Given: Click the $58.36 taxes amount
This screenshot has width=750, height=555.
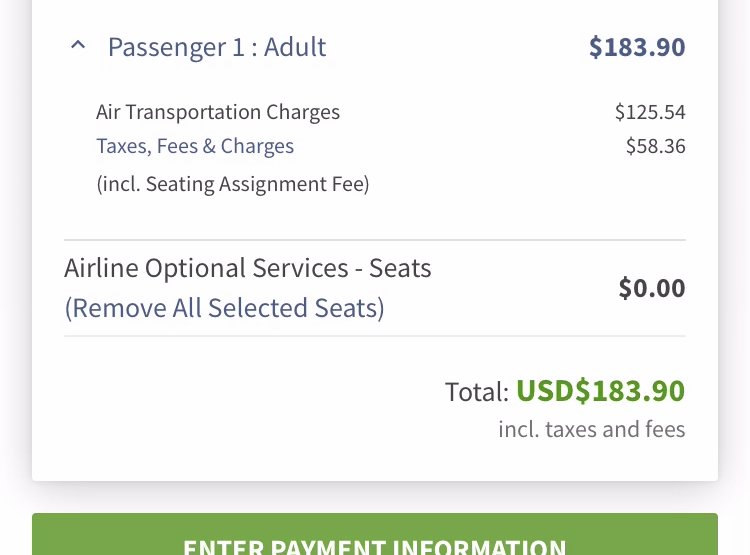Looking at the screenshot, I should [x=655, y=146].
